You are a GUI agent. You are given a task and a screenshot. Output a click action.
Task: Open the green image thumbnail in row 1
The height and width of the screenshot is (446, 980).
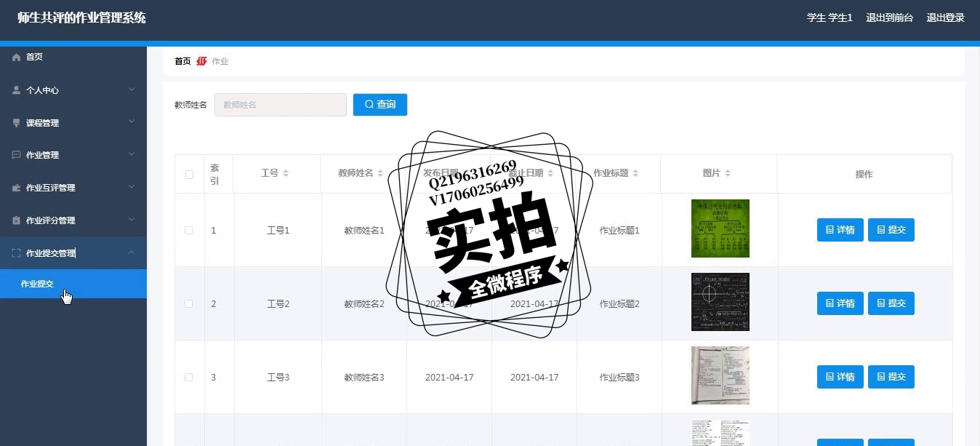point(720,228)
